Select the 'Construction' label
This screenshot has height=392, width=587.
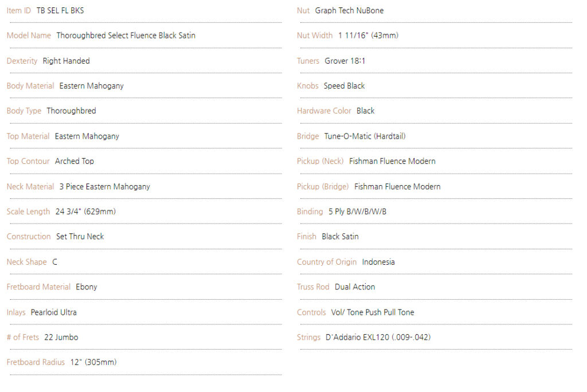[29, 237]
